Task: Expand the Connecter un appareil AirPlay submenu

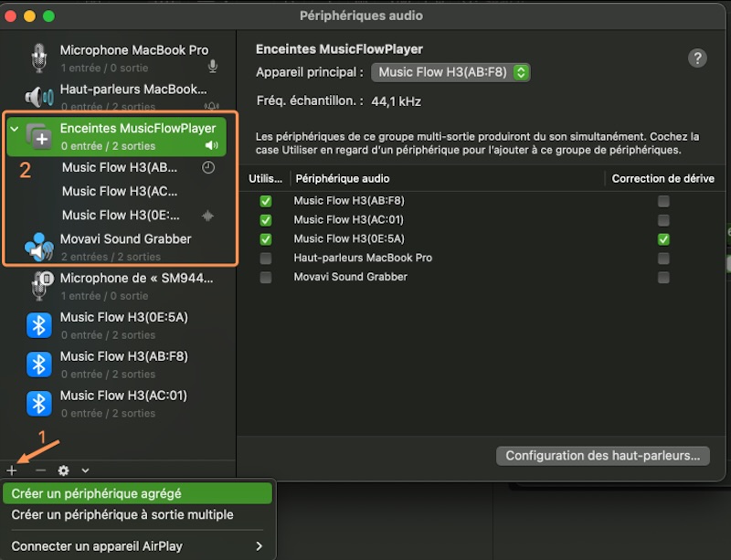Action: click(x=137, y=546)
